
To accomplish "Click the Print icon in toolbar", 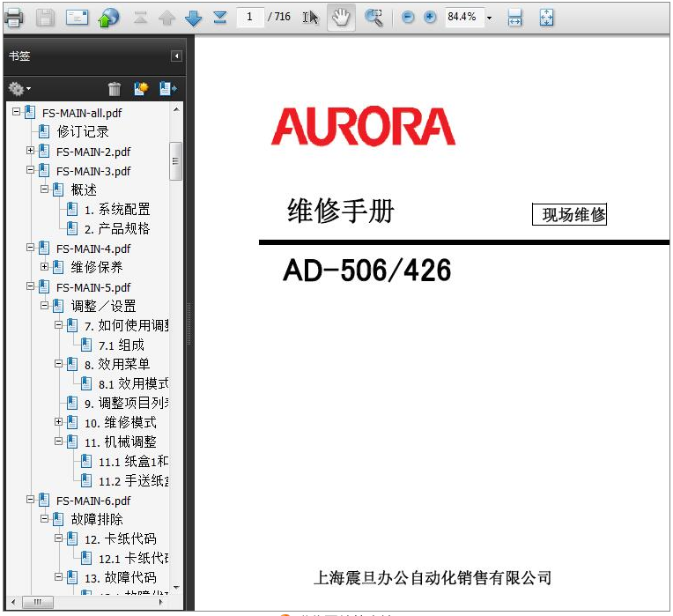I will click(x=14, y=18).
